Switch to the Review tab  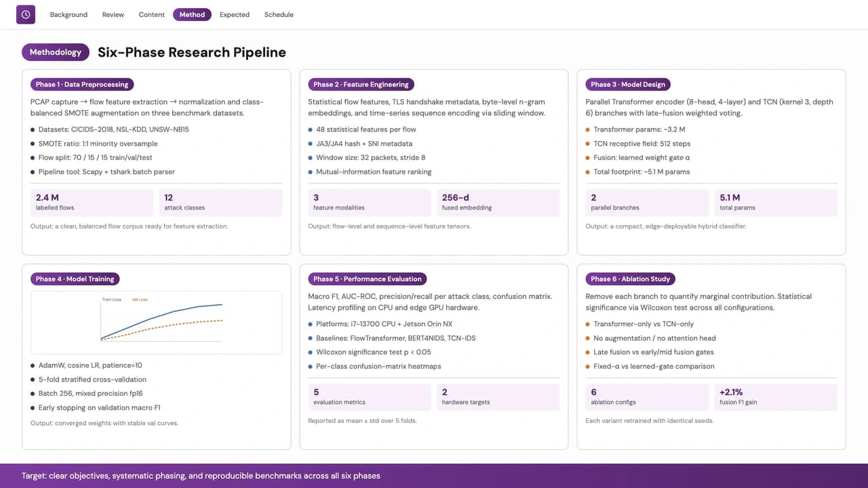(113, 14)
